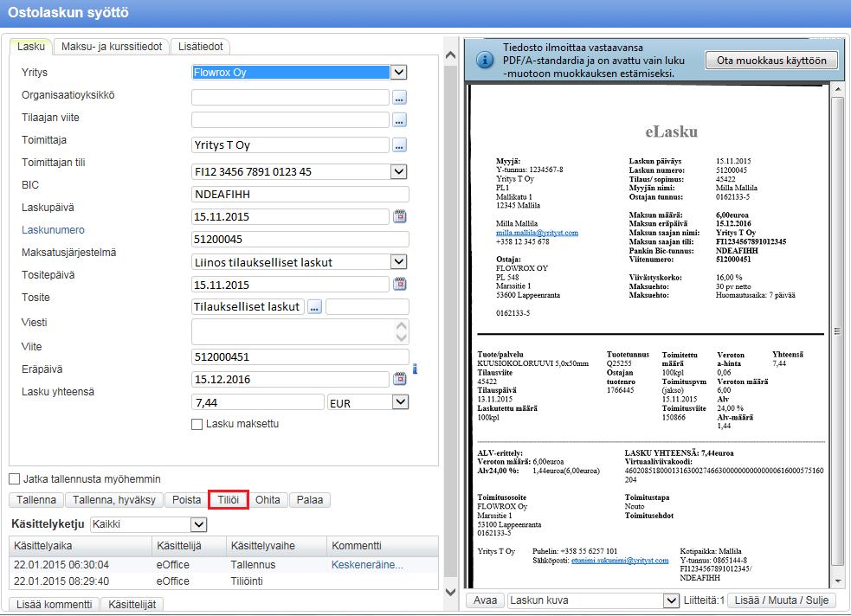Click the Laskunumero input field

(x=300, y=239)
